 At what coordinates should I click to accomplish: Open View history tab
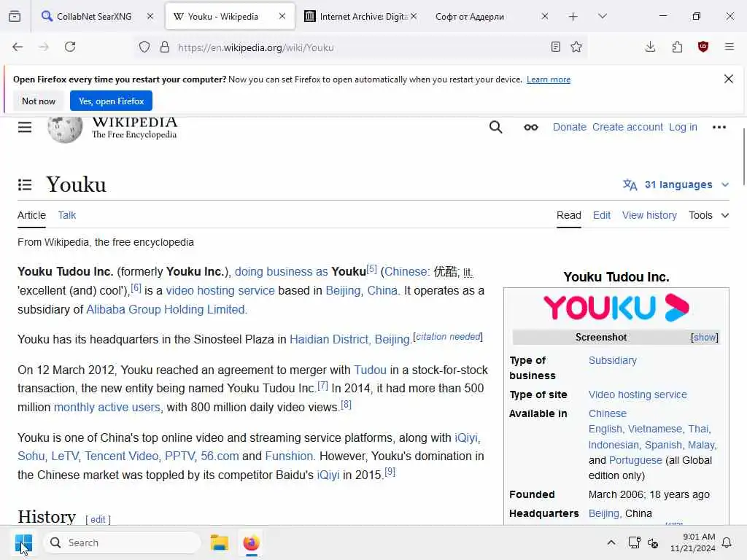649,215
